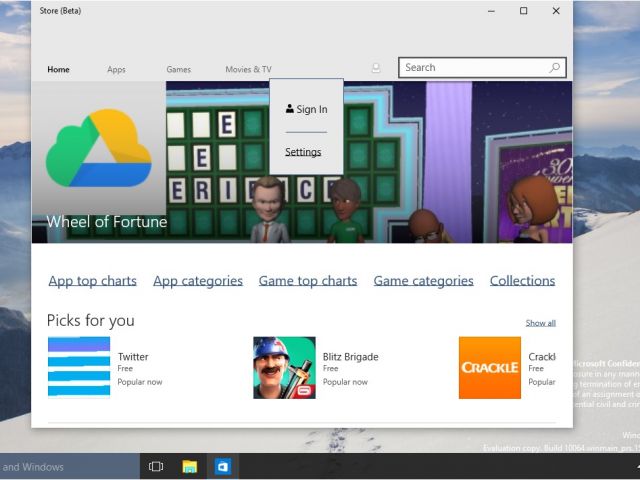Switch to the Apps tab
Image resolution: width=640 pixels, height=480 pixels.
point(117,70)
